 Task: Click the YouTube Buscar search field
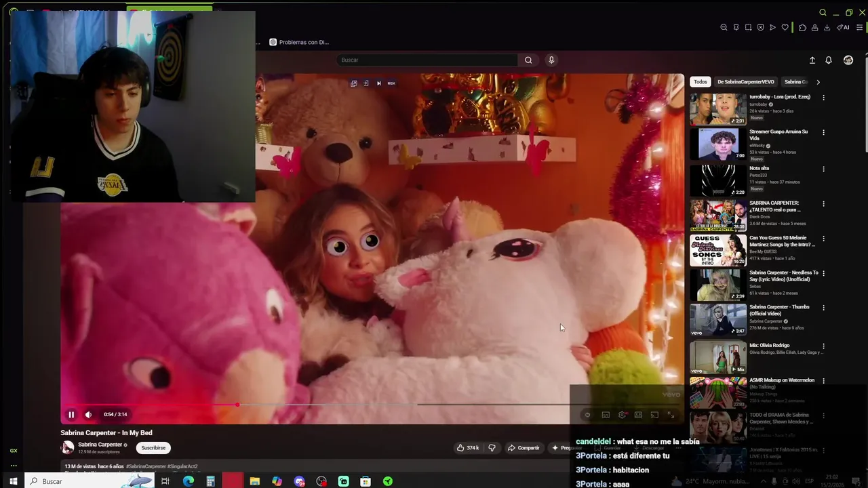[427, 60]
